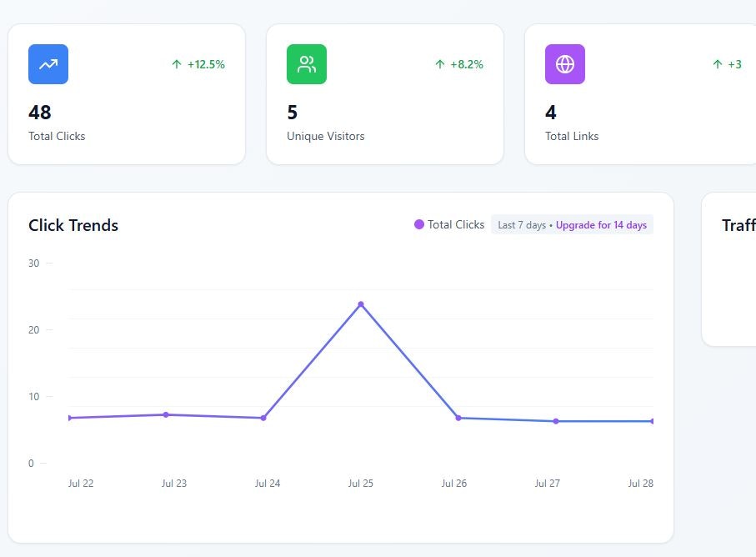Click the Jul 24 x-axis label
The width and height of the screenshot is (756, 557).
pyautogui.click(x=268, y=484)
